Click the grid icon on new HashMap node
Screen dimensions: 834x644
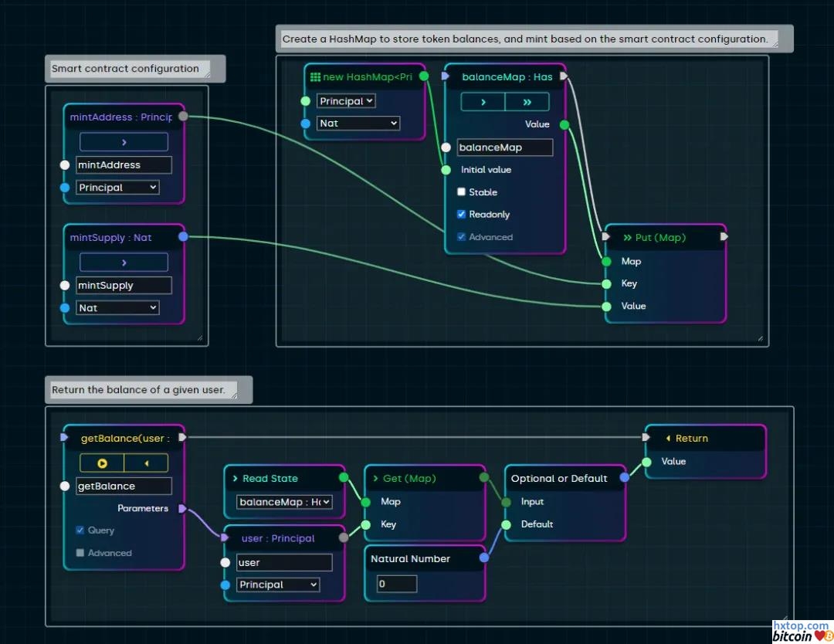(x=314, y=76)
